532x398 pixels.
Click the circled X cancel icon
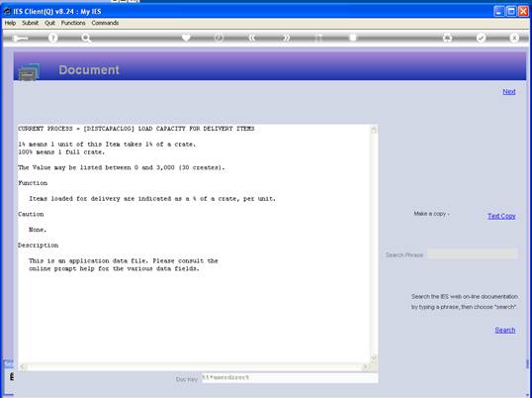514,38
